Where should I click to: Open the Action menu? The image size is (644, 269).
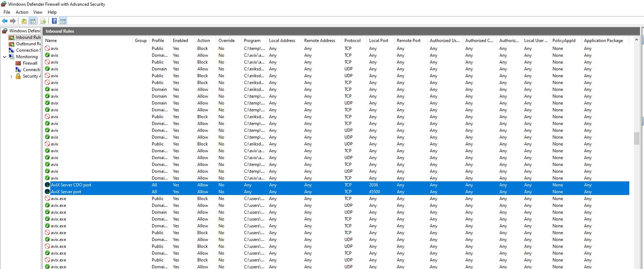pyautogui.click(x=22, y=12)
